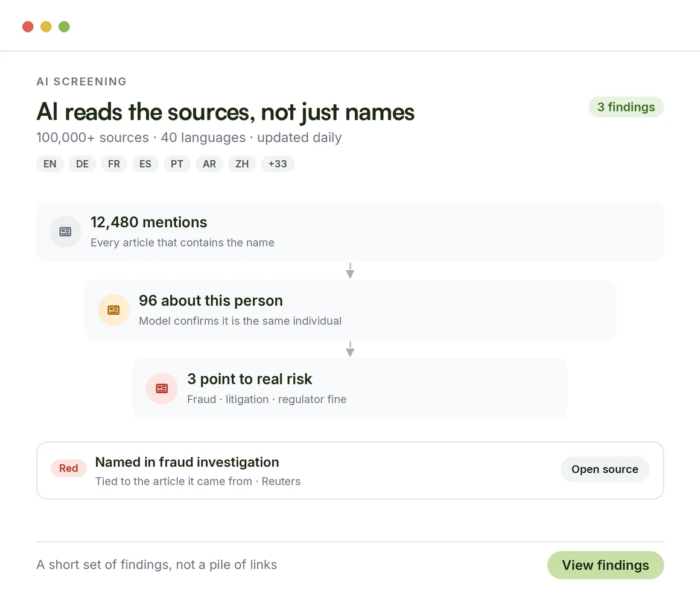Click the 3 point to real risk title
The height and width of the screenshot is (603, 700).
click(x=250, y=379)
